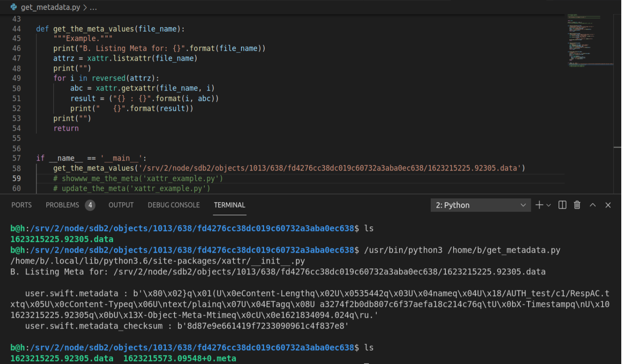Expand the "…" breadcrumb symbol segment
Image resolution: width=623 pixels, height=364 pixels.
[x=93, y=7]
